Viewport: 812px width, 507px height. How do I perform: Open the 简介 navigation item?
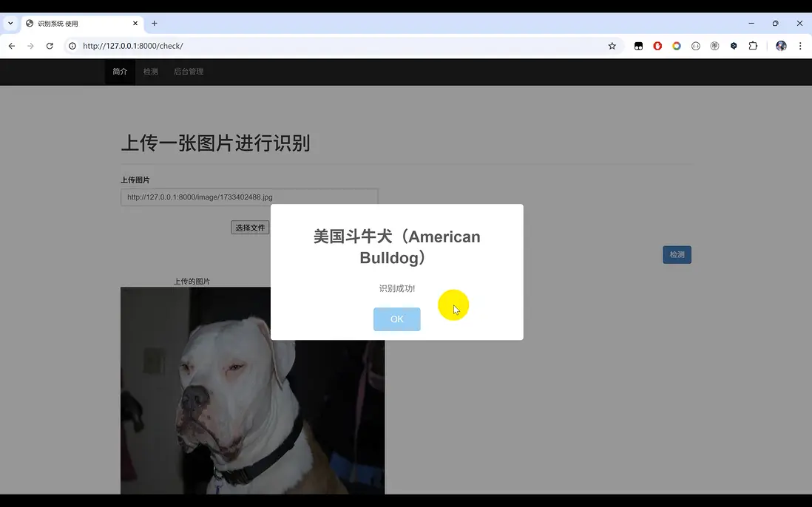point(120,72)
